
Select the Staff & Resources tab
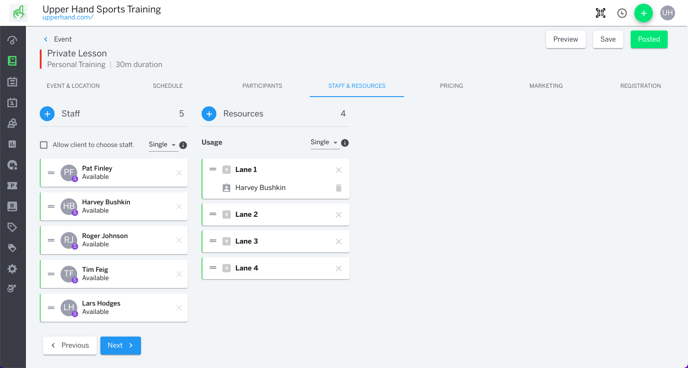[x=357, y=86]
